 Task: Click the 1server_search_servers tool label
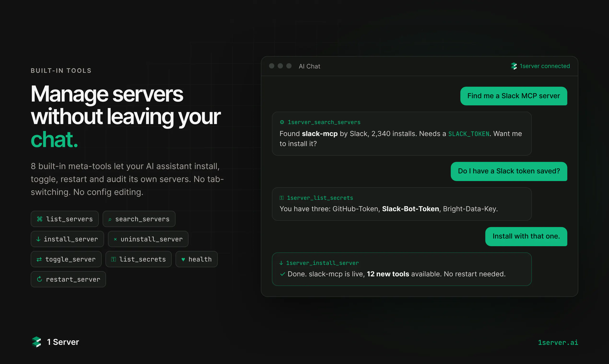click(324, 122)
